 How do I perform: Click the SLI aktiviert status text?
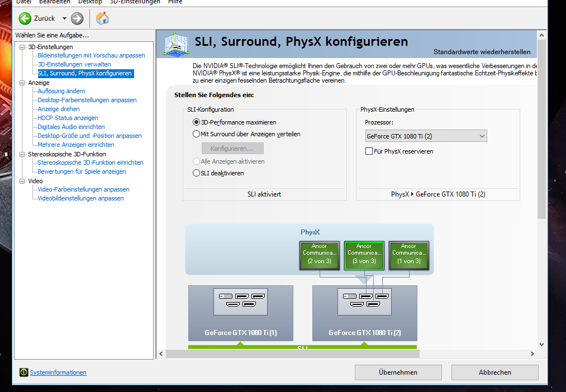(264, 194)
